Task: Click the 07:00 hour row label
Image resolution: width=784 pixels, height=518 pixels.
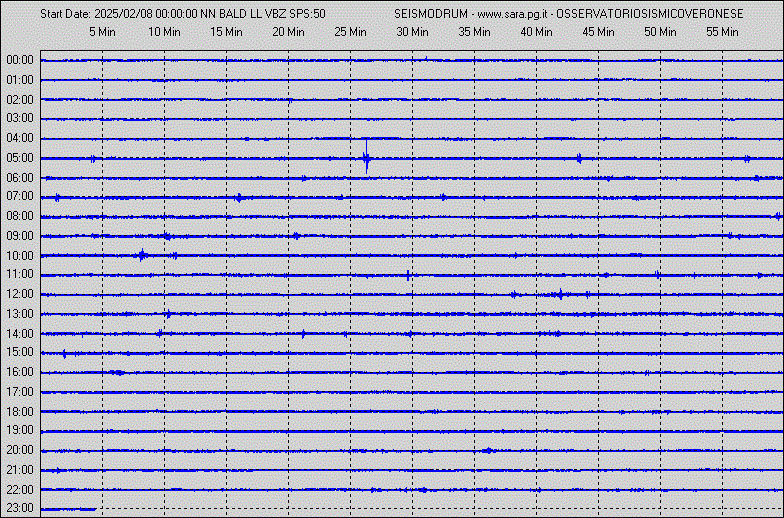Action: tap(20, 196)
